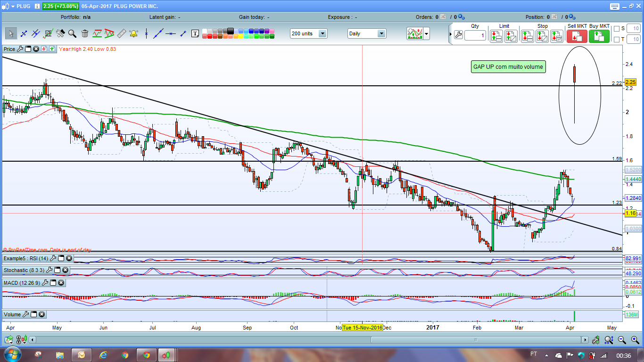Tick the S checkbox
The height and width of the screenshot is (362, 644).
[x=617, y=29]
